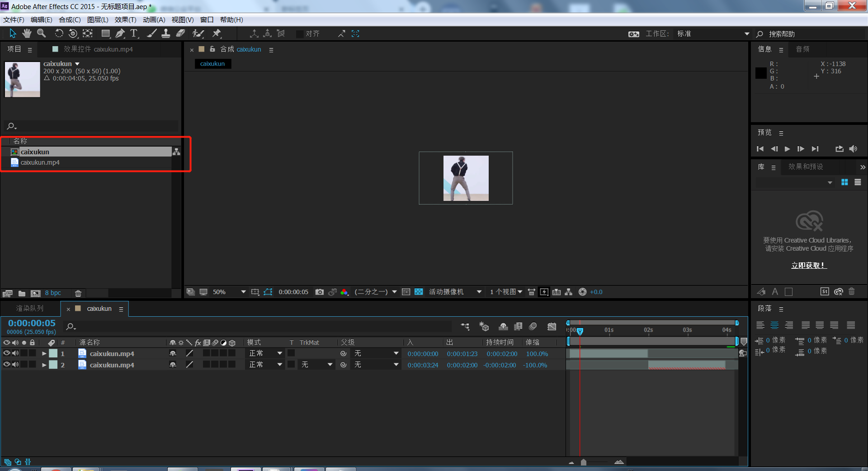Select the Brush tool
Image resolution: width=868 pixels, height=471 pixels.
[x=152, y=33]
